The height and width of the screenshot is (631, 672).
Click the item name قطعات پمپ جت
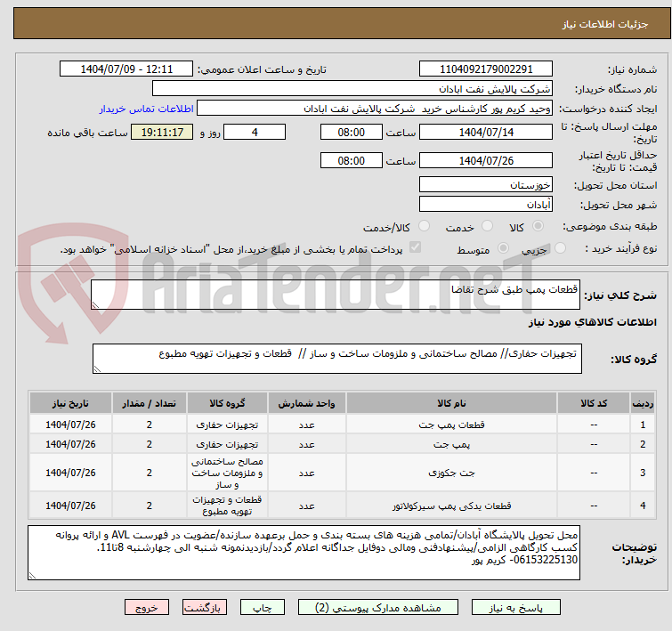click(x=451, y=425)
